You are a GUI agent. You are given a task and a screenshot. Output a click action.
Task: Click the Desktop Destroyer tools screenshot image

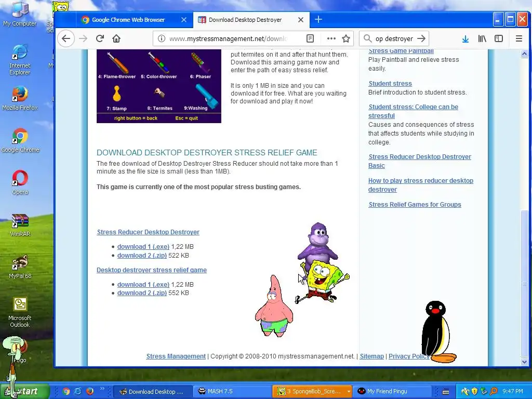(x=159, y=86)
